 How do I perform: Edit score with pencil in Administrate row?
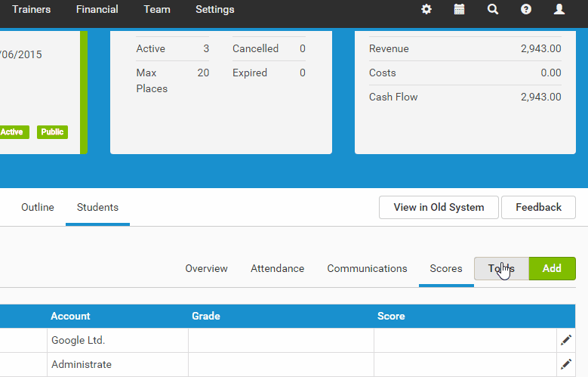[566, 364]
